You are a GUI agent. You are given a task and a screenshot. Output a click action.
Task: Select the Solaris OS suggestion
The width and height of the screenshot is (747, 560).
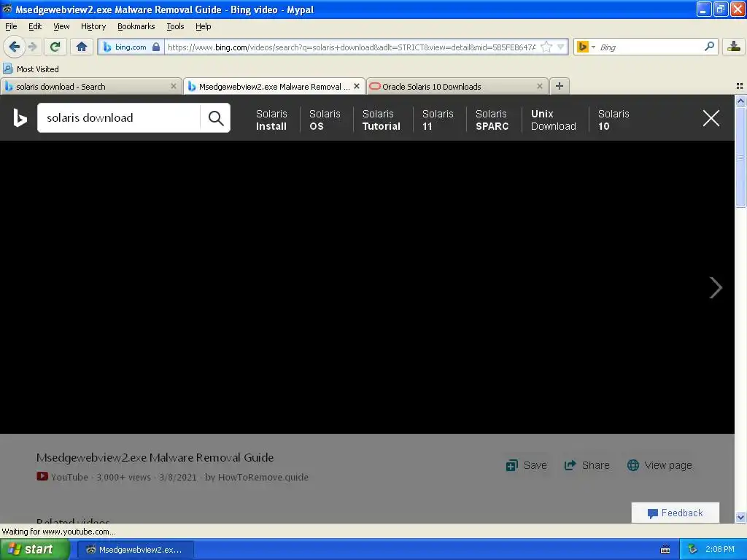click(325, 120)
